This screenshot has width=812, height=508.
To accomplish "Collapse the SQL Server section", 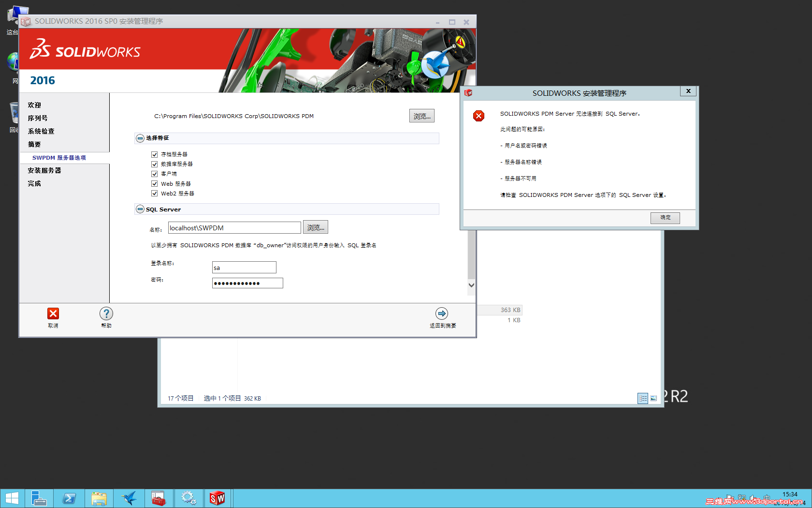I will coord(140,209).
